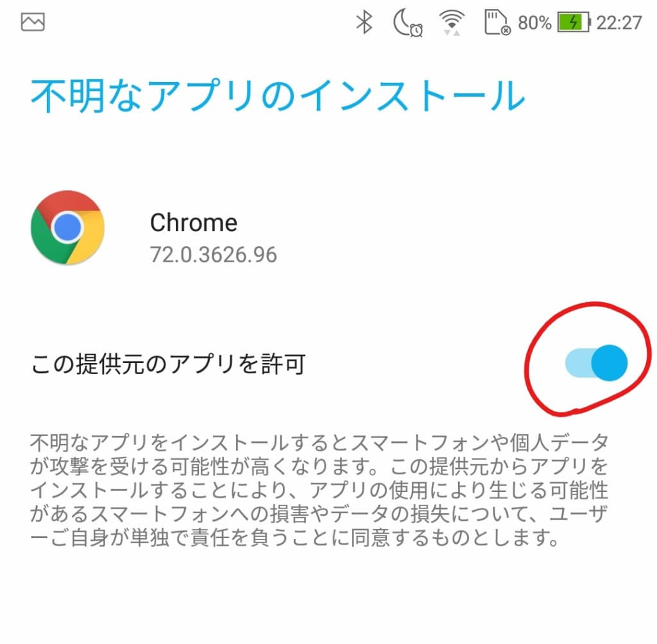Tap the 22:27 clock in status bar
The image size is (657, 644).
tap(619, 22)
